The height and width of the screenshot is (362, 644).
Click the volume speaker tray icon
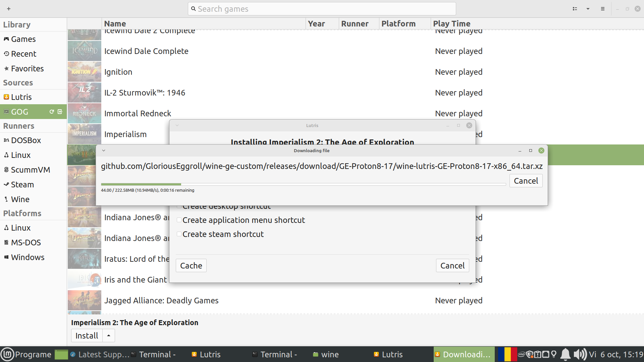tap(580, 354)
